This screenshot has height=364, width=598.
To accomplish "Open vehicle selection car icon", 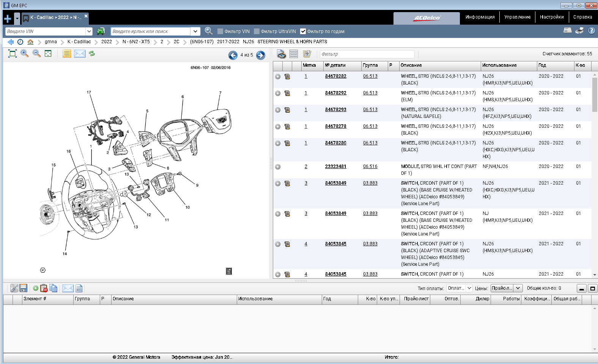I will tap(101, 31).
